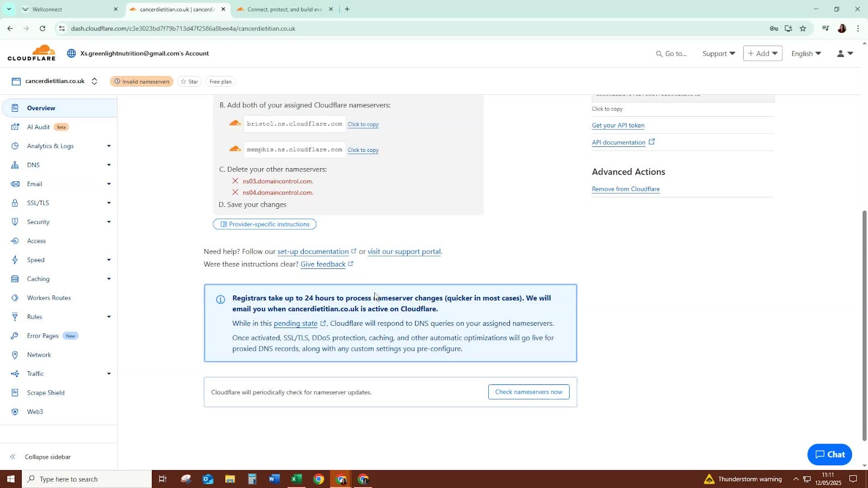Click the DNS network icon in sidebar
868x488 pixels.
click(15, 165)
